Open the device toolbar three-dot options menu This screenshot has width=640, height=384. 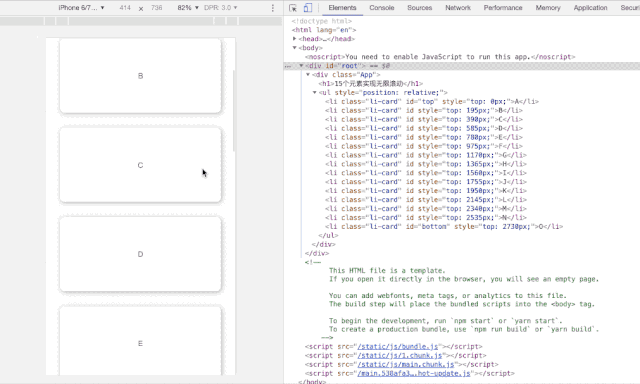[273, 8]
